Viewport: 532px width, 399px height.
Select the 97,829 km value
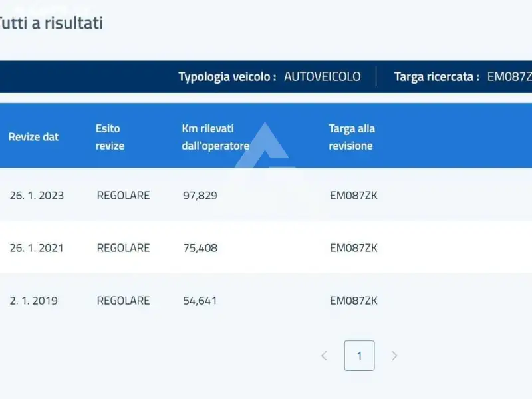pos(200,196)
